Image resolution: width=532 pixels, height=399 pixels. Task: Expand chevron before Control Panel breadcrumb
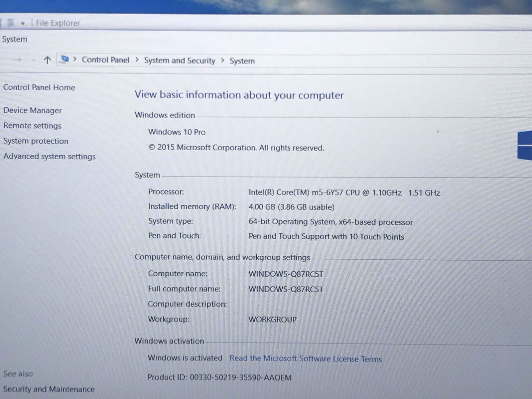click(x=75, y=59)
